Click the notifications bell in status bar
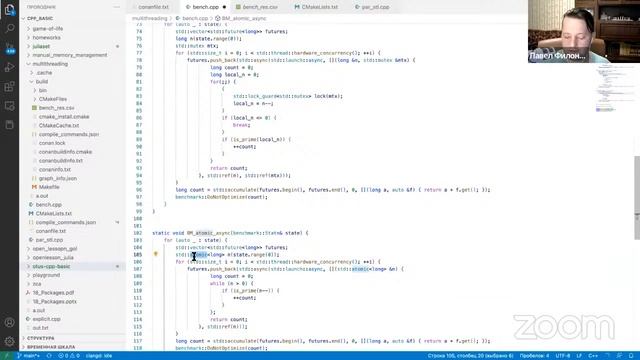This screenshot has height=360, width=640. (631, 356)
